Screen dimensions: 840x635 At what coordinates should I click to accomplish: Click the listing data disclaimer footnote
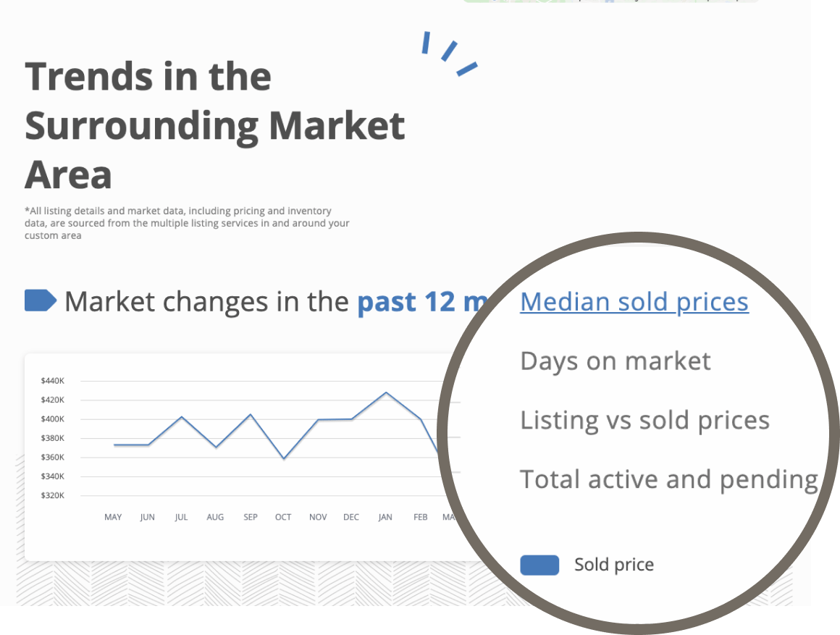point(187,223)
